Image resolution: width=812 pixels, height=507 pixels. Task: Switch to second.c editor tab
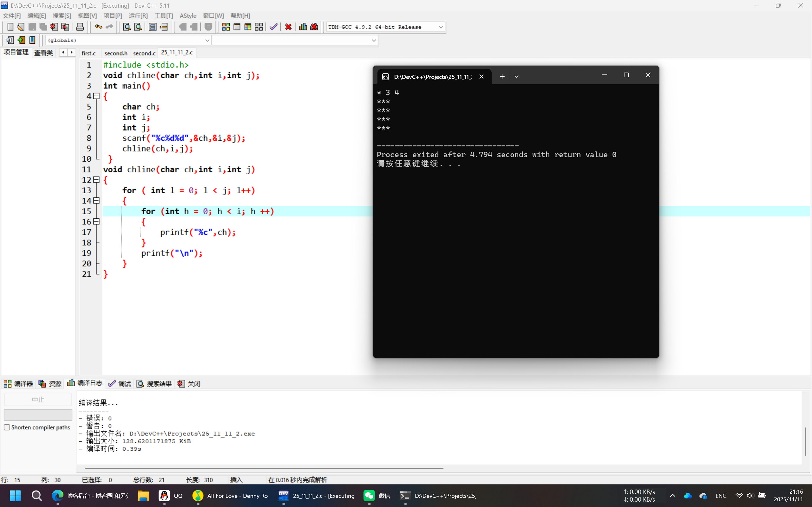pyautogui.click(x=144, y=53)
